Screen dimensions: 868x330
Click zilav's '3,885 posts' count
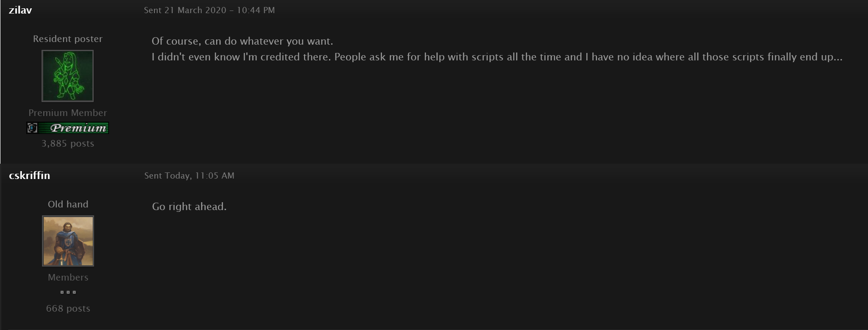pos(68,144)
